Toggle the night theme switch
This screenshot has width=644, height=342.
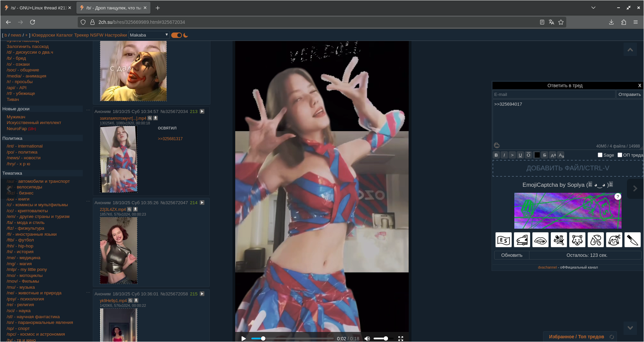[x=177, y=35]
